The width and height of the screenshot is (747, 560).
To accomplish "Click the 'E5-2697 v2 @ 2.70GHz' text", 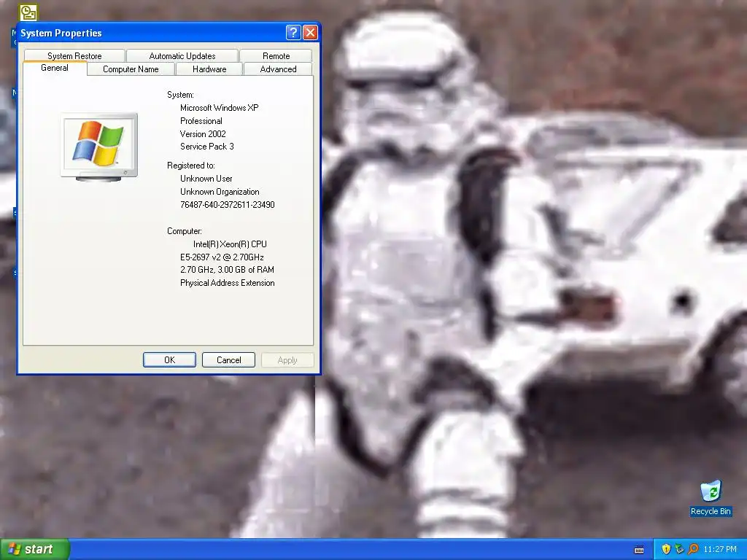I will [222, 257].
